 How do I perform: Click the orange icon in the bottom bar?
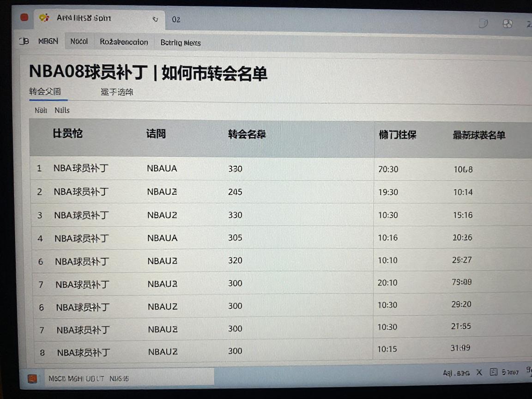[x=32, y=379]
